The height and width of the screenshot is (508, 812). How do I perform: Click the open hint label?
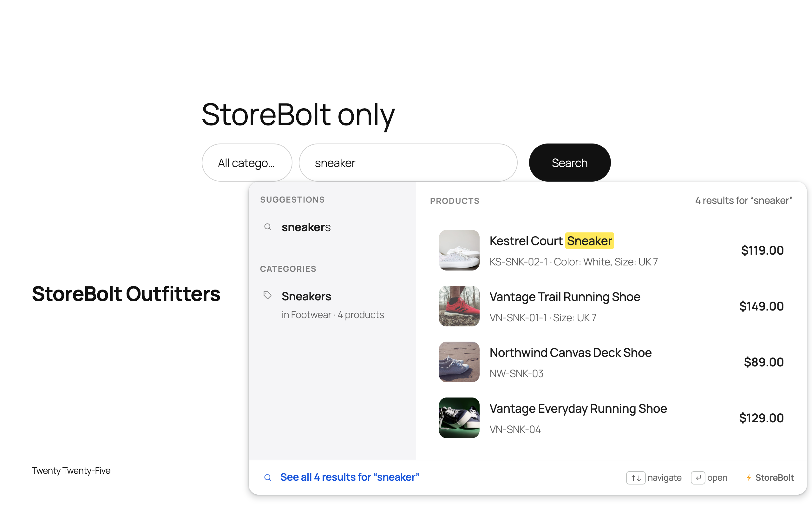[x=717, y=478]
